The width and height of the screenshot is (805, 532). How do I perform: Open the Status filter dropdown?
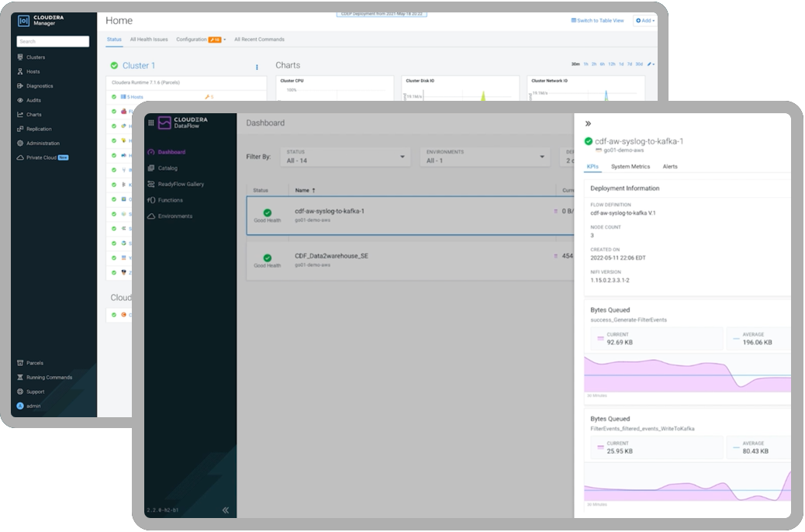(x=346, y=157)
